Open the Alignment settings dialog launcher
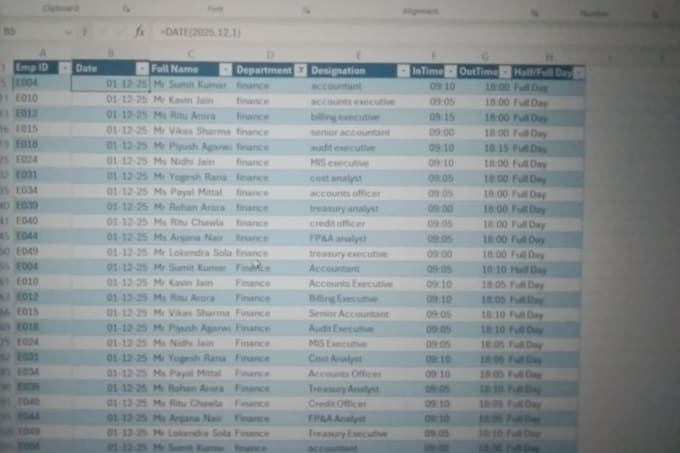 [x=534, y=13]
